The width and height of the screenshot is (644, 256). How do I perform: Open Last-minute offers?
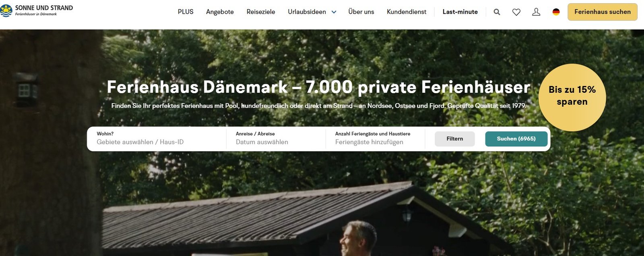pyautogui.click(x=460, y=12)
